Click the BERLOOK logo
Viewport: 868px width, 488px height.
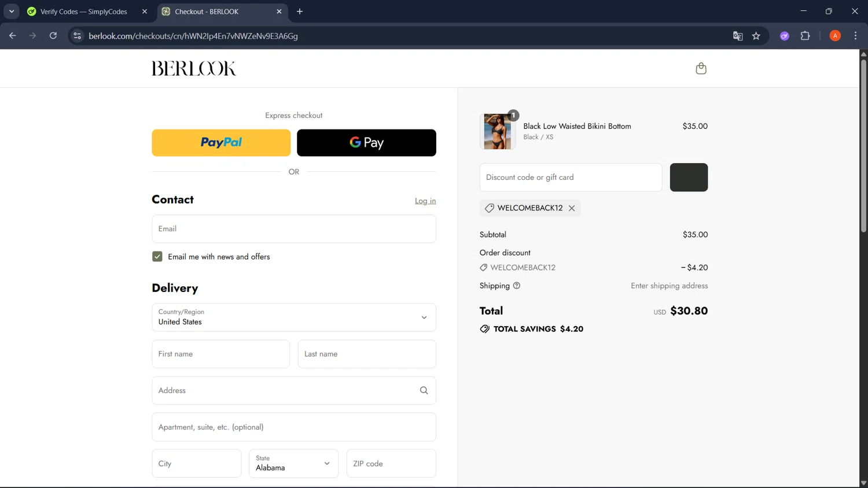pyautogui.click(x=194, y=68)
